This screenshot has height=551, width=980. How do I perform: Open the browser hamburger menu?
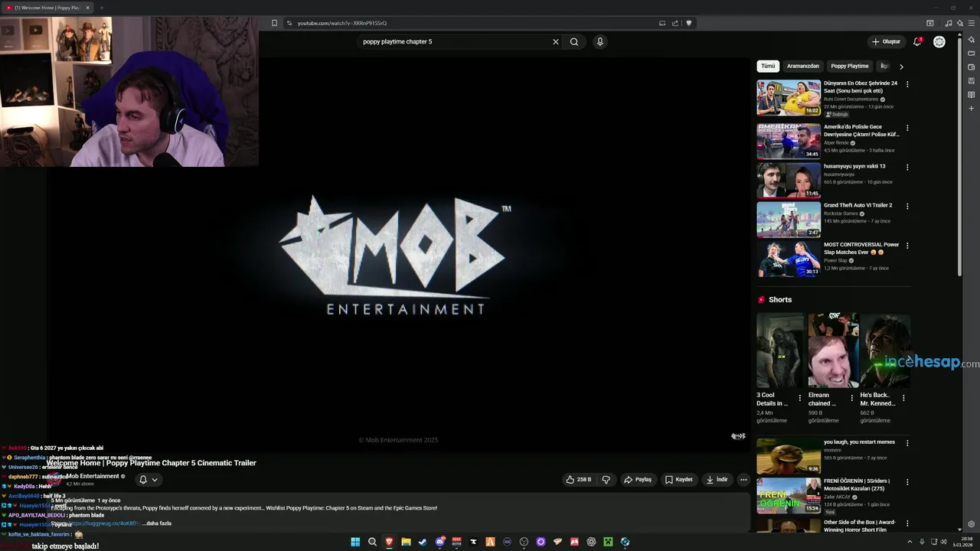point(971,23)
